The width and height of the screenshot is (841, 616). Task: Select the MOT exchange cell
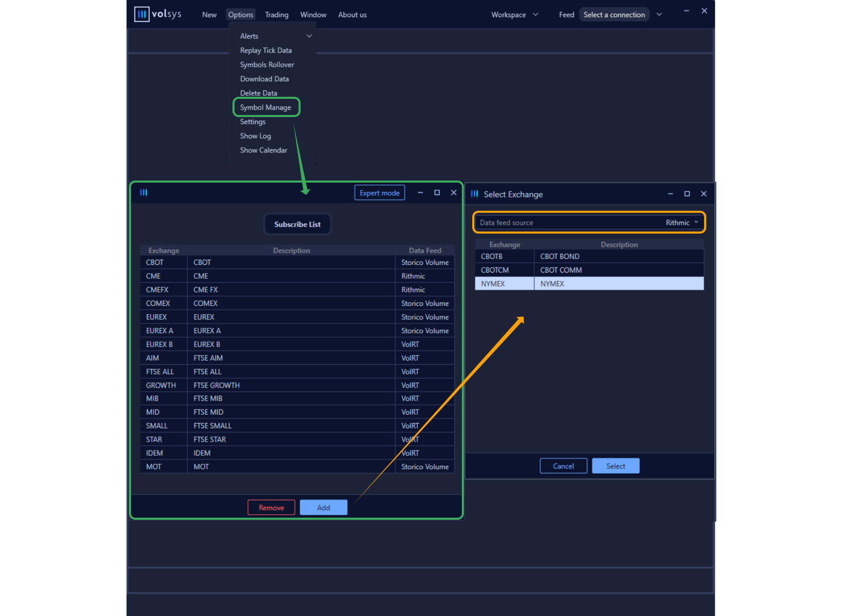click(164, 467)
